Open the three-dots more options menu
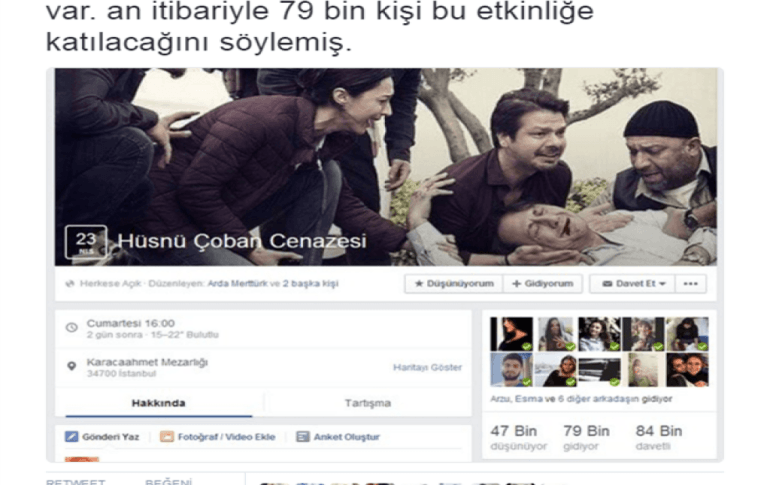The height and width of the screenshot is (485, 770). (x=690, y=284)
